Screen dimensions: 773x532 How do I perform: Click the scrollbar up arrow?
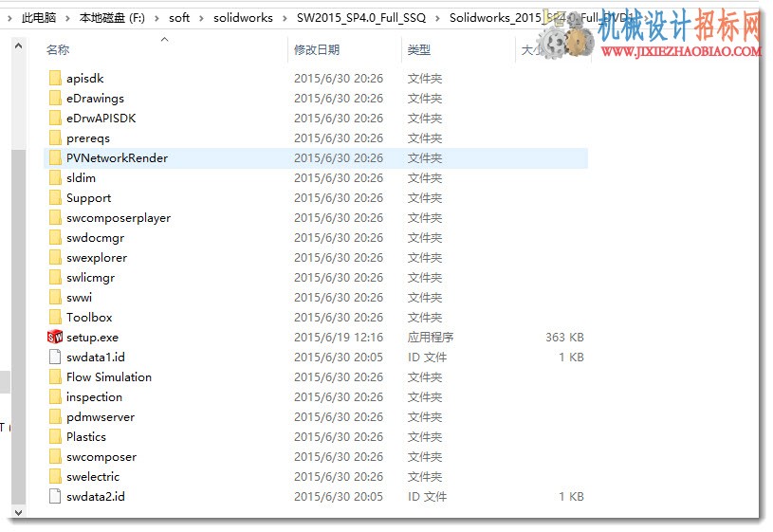19,46
